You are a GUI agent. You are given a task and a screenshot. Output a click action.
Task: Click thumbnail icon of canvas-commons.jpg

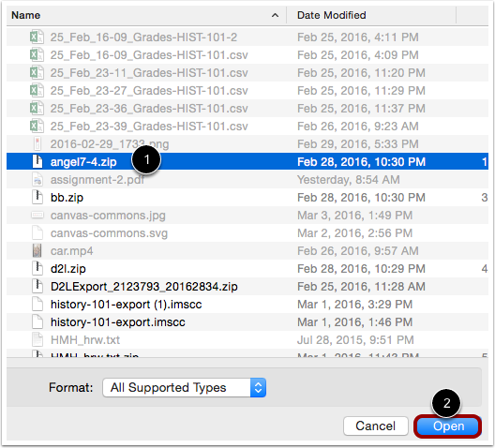[37, 216]
